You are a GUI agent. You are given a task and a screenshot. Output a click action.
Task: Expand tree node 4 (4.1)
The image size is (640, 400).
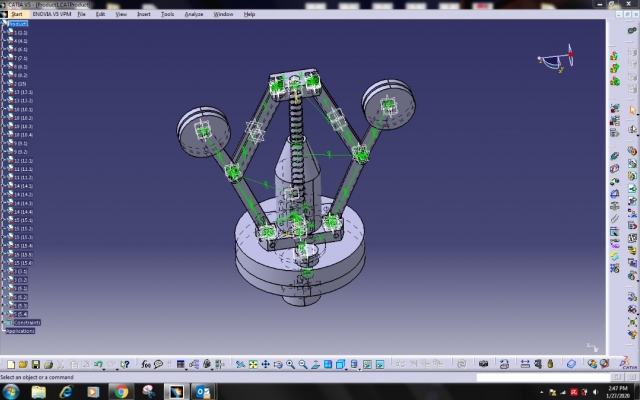[x=5, y=41]
